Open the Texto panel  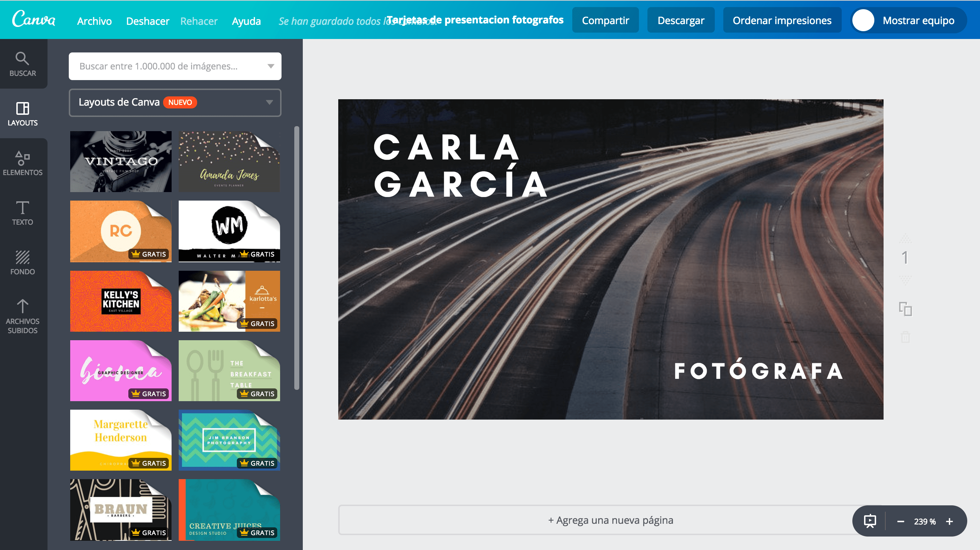point(23,213)
